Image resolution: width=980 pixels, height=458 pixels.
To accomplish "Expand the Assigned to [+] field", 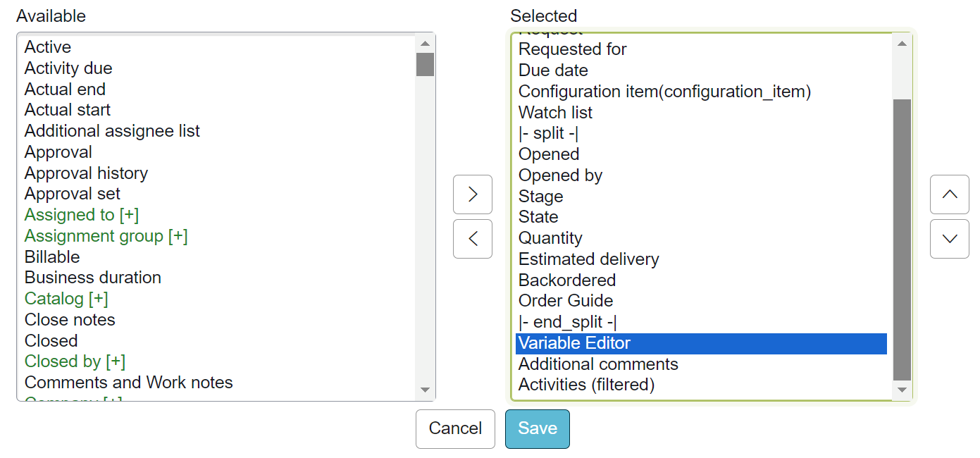I will pyautogui.click(x=82, y=215).
